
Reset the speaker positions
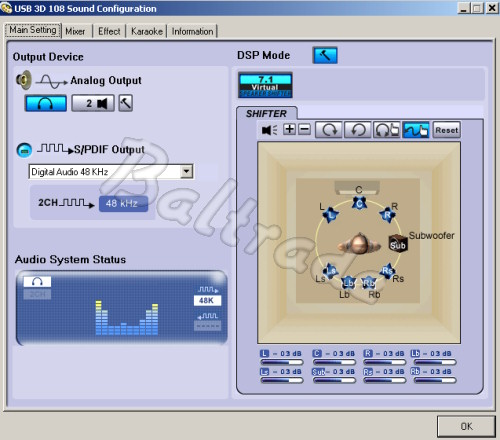(447, 130)
